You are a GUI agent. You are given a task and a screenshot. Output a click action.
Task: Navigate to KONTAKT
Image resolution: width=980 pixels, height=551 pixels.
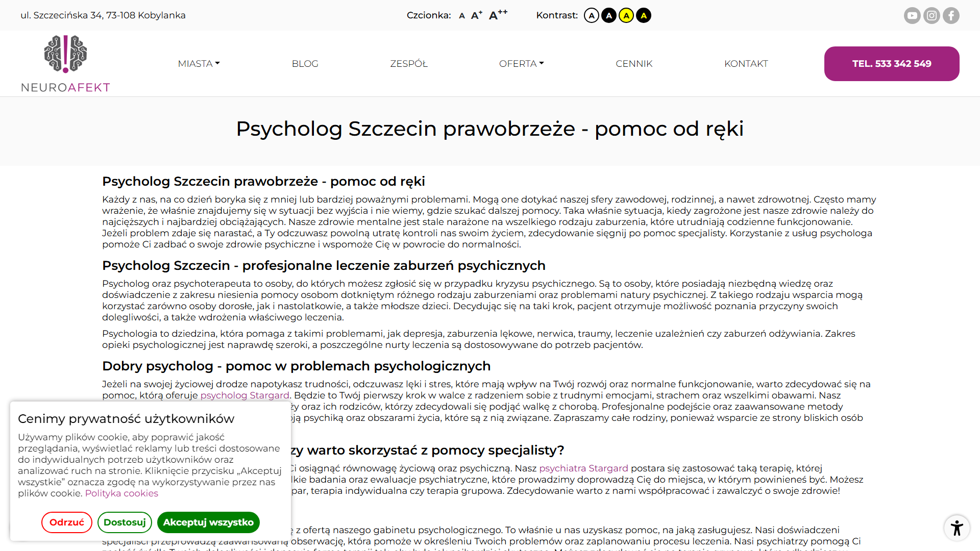tap(746, 64)
